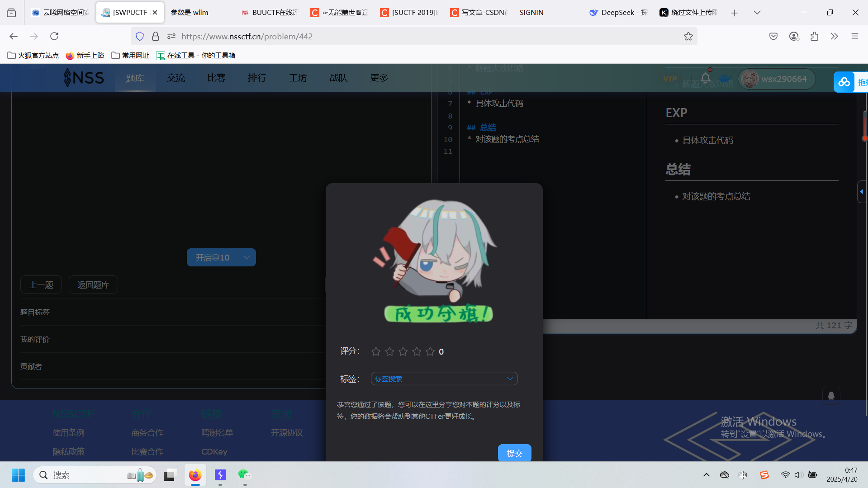Open 常用网址 bookmark folder
Viewport: 868px width, 488px height.
(130, 55)
